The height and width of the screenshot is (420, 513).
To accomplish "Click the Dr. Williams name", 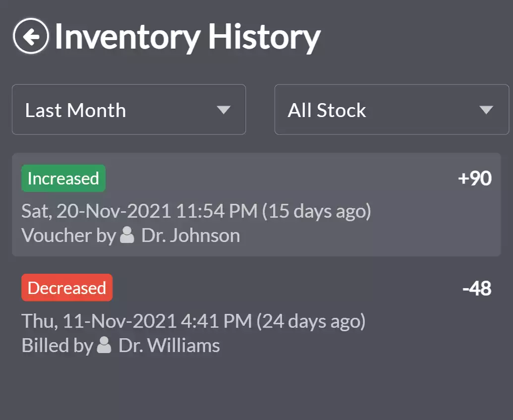I will (x=169, y=345).
